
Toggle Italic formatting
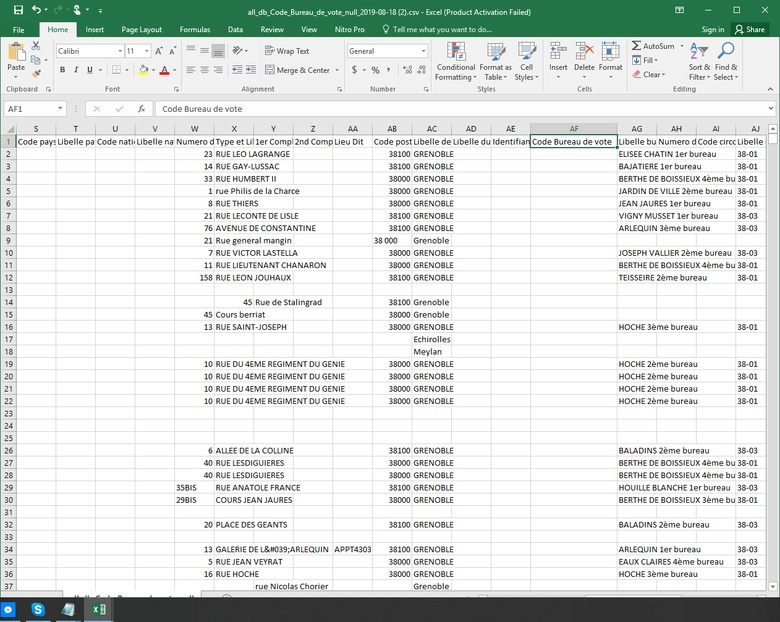[76, 70]
